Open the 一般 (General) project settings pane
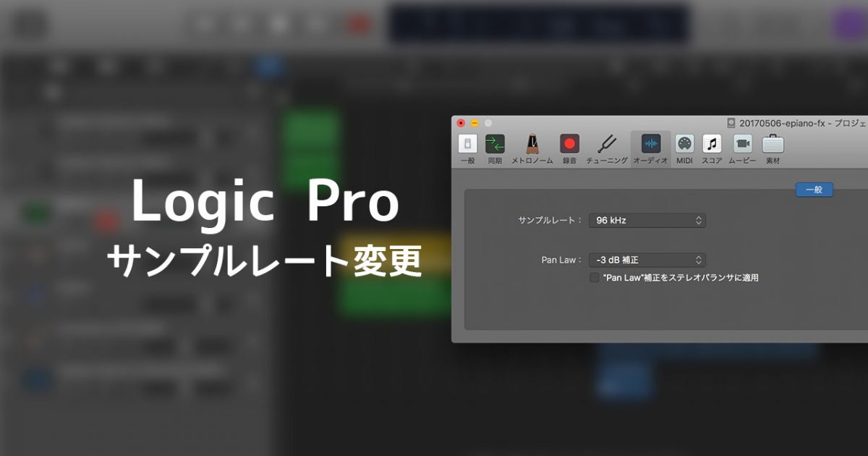Screen dimensions: 868x456 click(x=467, y=145)
